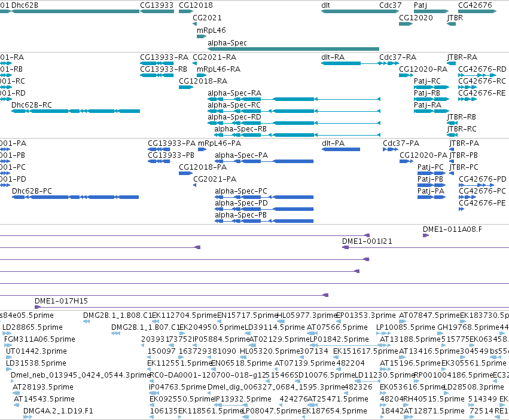
Task: Click the Cdc37-RA transcript label
Action: click(398, 57)
